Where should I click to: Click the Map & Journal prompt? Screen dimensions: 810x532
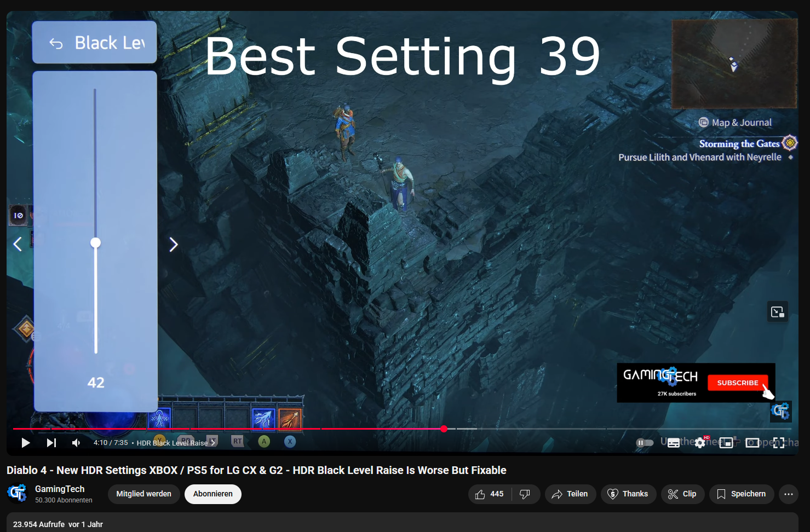tap(735, 123)
